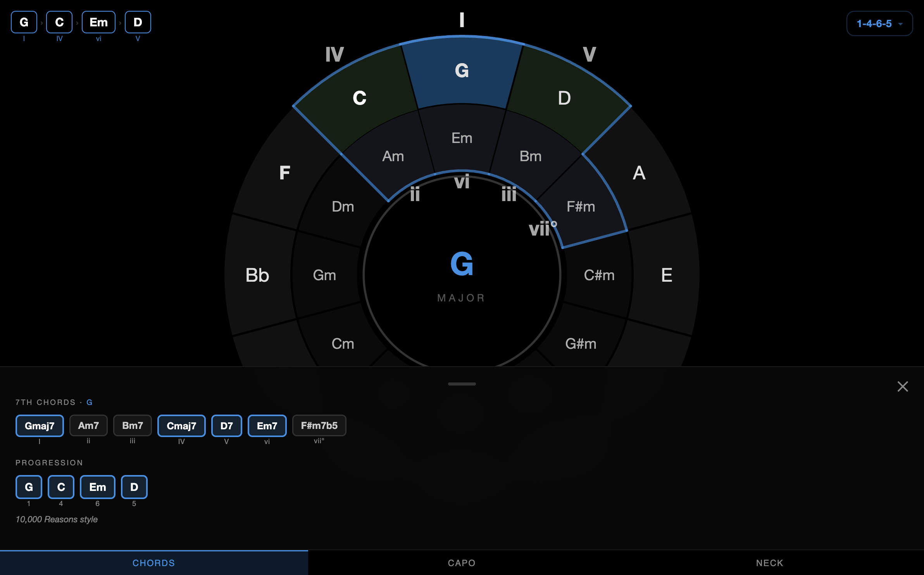Viewport: 924px width, 575px height.
Task: Select the D chord chip in top progression bar
Action: coord(138,22)
